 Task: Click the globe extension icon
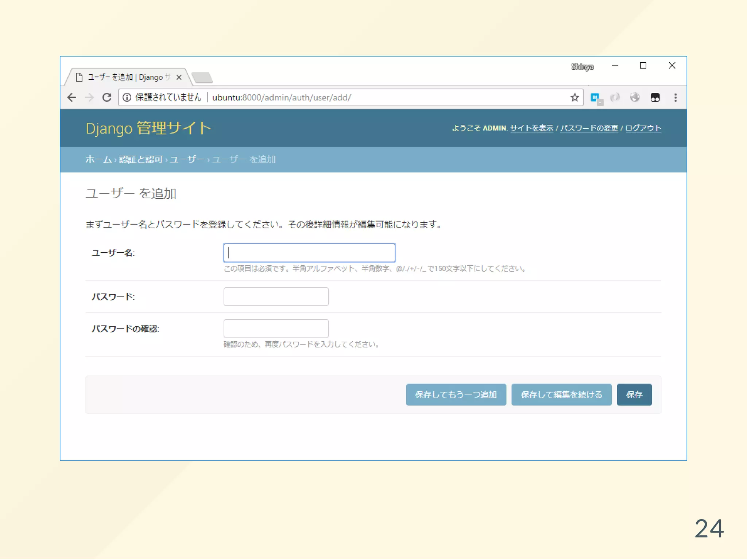(x=635, y=97)
